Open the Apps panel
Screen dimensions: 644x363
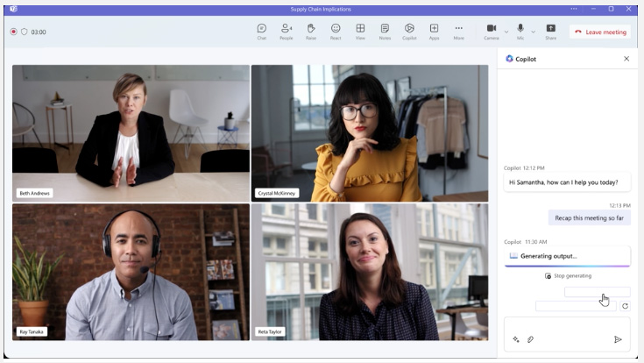(x=434, y=31)
